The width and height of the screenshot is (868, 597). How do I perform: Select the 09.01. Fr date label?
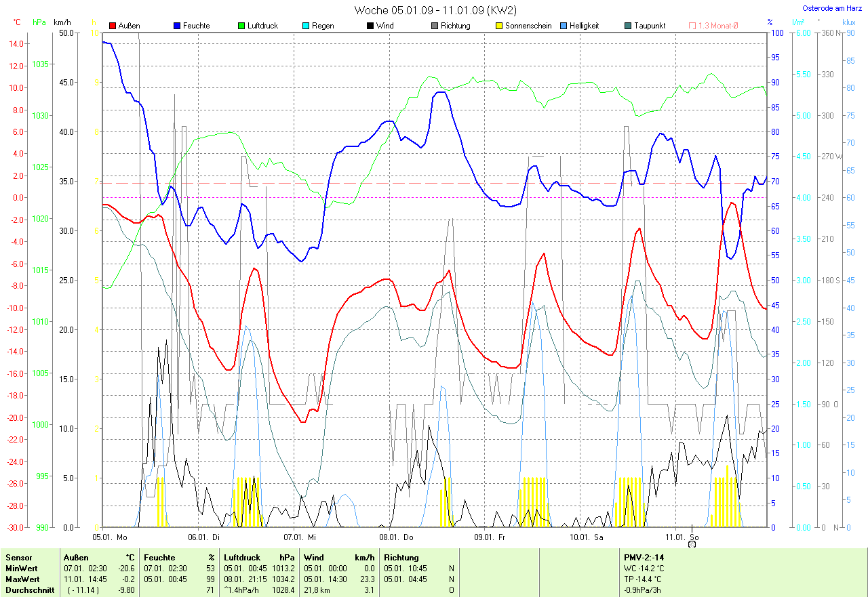click(x=489, y=537)
